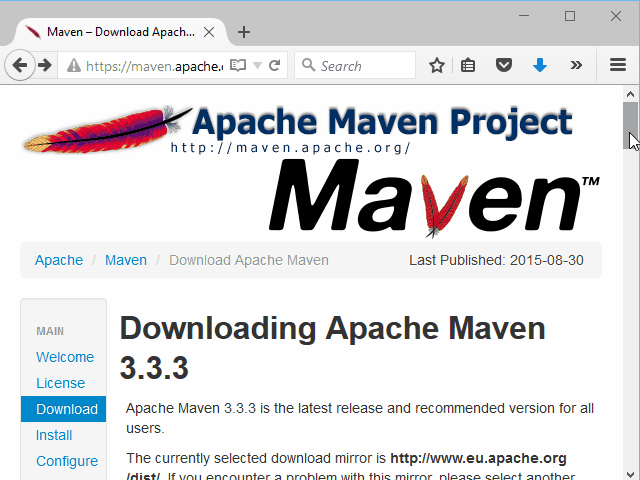Toggle Reader View in address bar
Image resolution: width=640 pixels, height=480 pixels.
coord(237,66)
